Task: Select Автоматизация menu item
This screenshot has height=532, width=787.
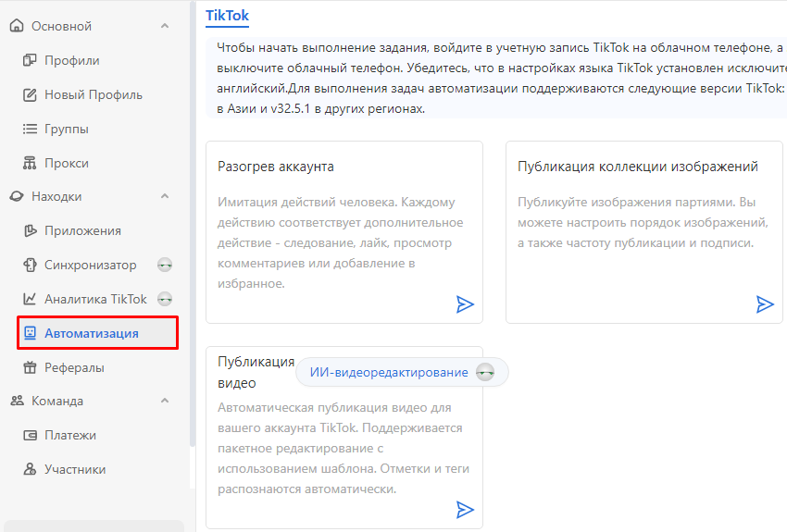Action: click(x=98, y=333)
